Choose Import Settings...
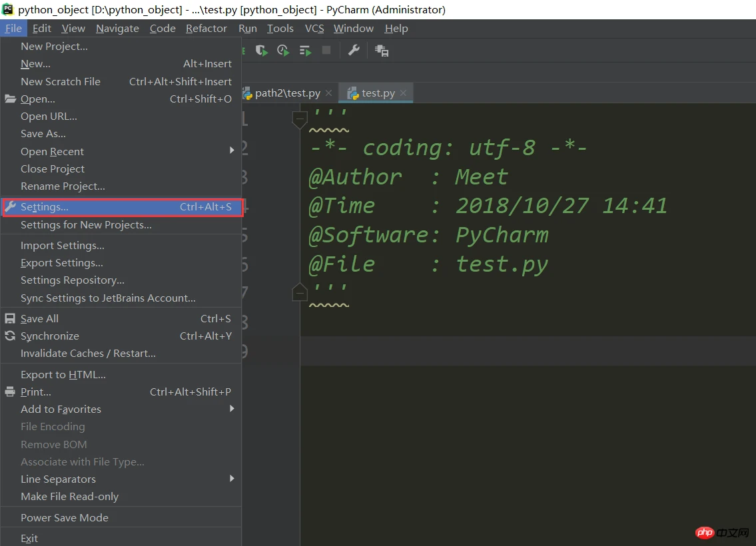Viewport: 756px width, 546px height. pos(121,245)
